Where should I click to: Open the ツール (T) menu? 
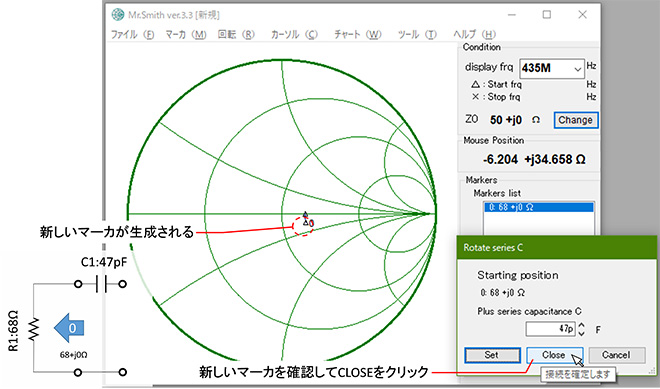pos(417,35)
